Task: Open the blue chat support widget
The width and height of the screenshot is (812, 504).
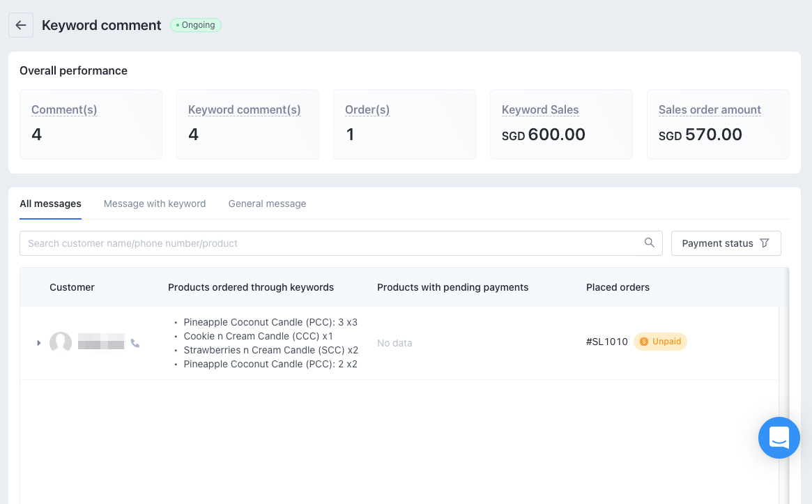Action: (x=779, y=438)
